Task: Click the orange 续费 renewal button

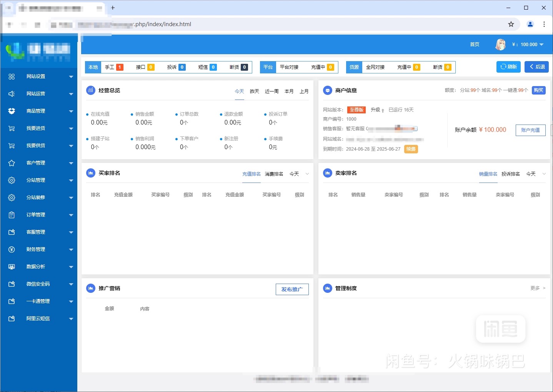Action: pos(410,149)
